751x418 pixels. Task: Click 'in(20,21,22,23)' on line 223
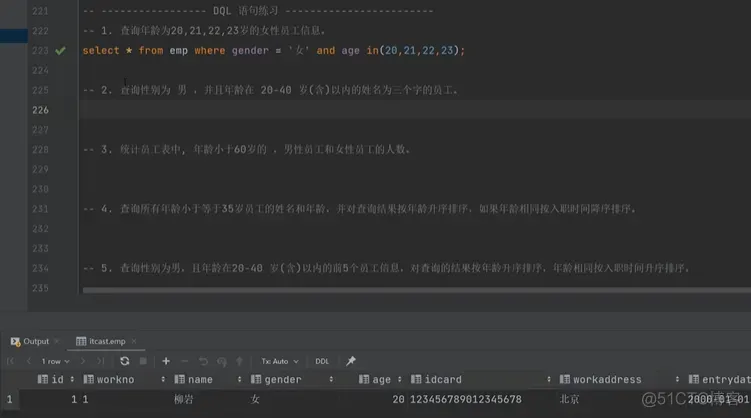point(413,50)
